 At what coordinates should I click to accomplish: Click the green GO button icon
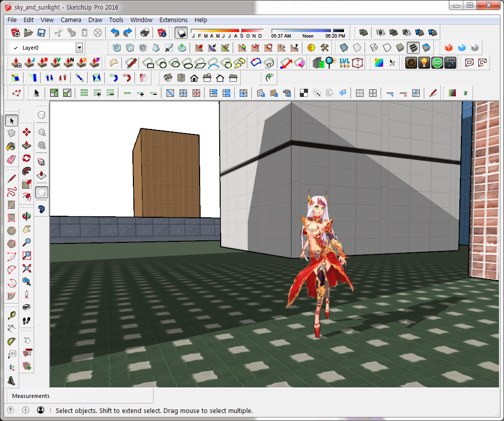(x=437, y=63)
